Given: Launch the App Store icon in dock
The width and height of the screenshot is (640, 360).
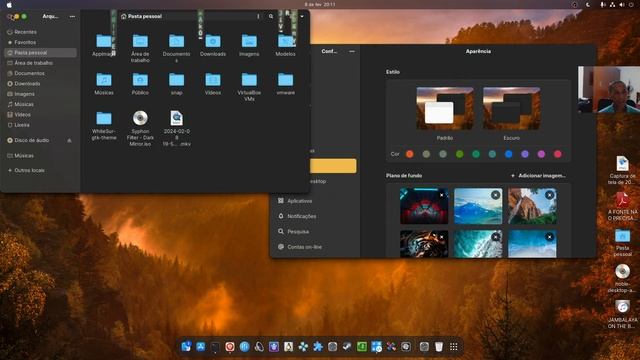Looking at the screenshot, I should (x=200, y=347).
